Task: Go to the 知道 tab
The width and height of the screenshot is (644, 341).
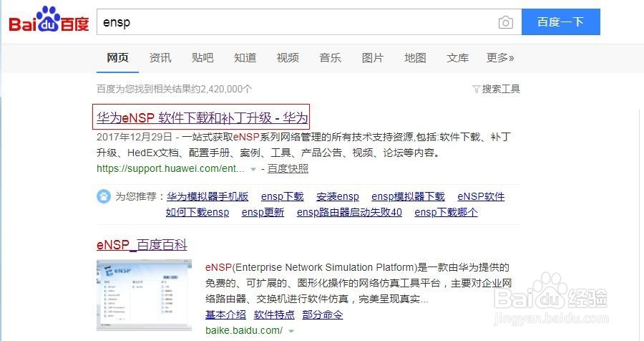Action: [x=245, y=57]
